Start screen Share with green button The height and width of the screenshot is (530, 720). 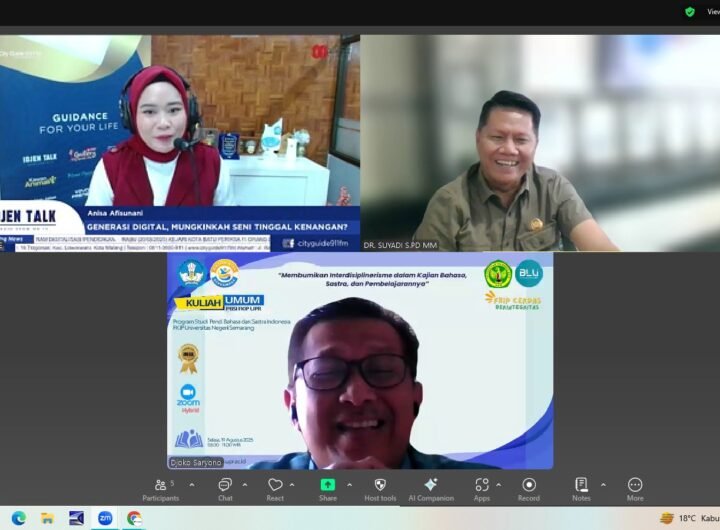point(328,490)
